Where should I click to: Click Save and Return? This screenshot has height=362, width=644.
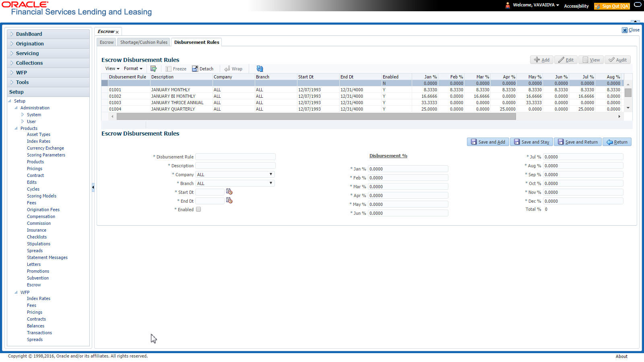(578, 142)
